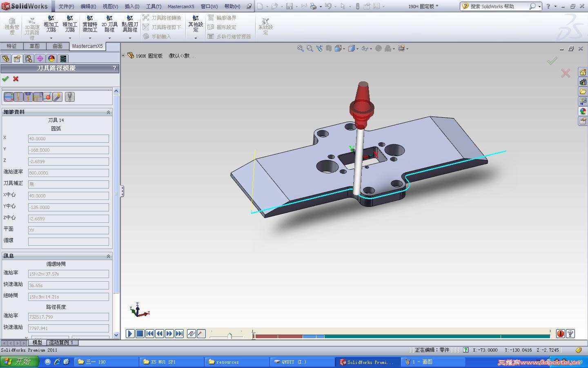Open the View Settings monitor icon
Viewport: 588px width, 368px height.
(x=401, y=48)
